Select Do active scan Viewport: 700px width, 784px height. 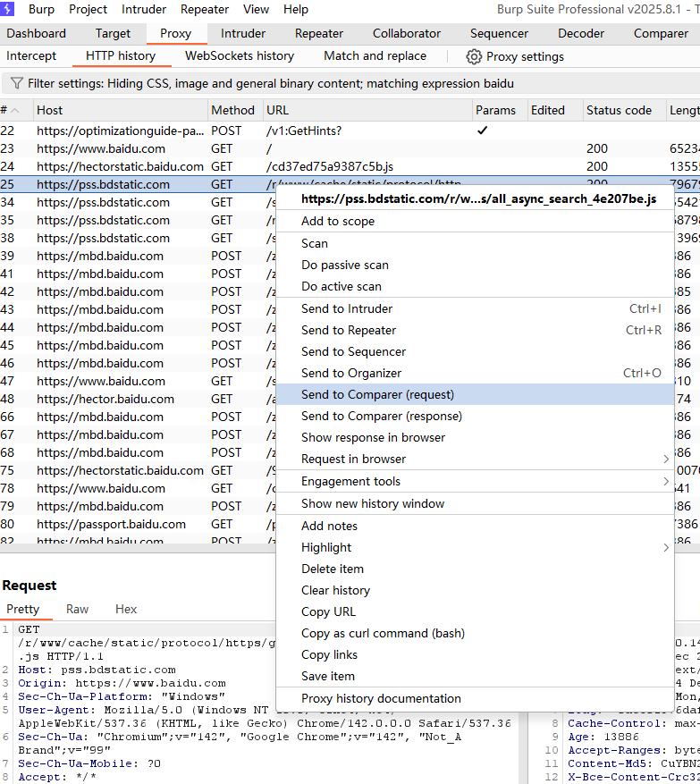click(475, 286)
